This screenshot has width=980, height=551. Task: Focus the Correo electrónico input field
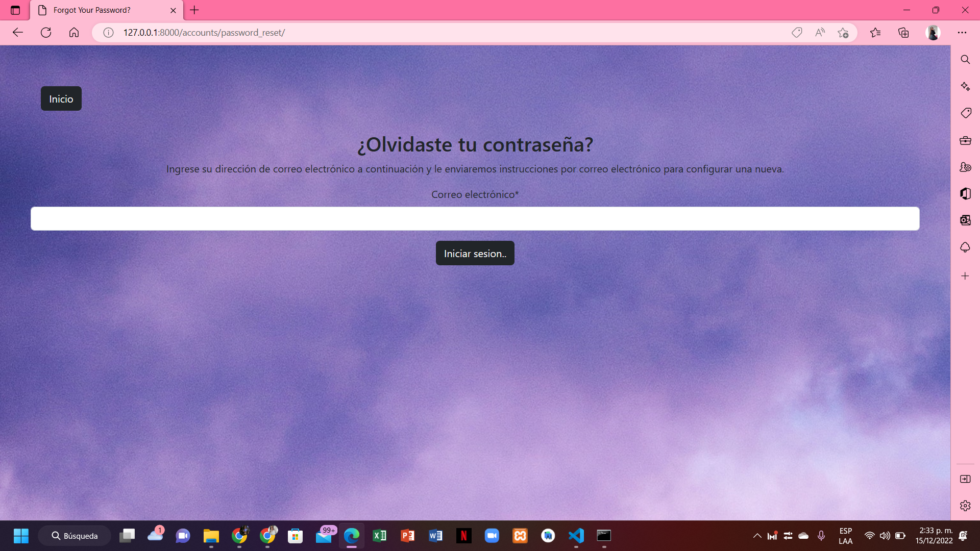pos(475,218)
